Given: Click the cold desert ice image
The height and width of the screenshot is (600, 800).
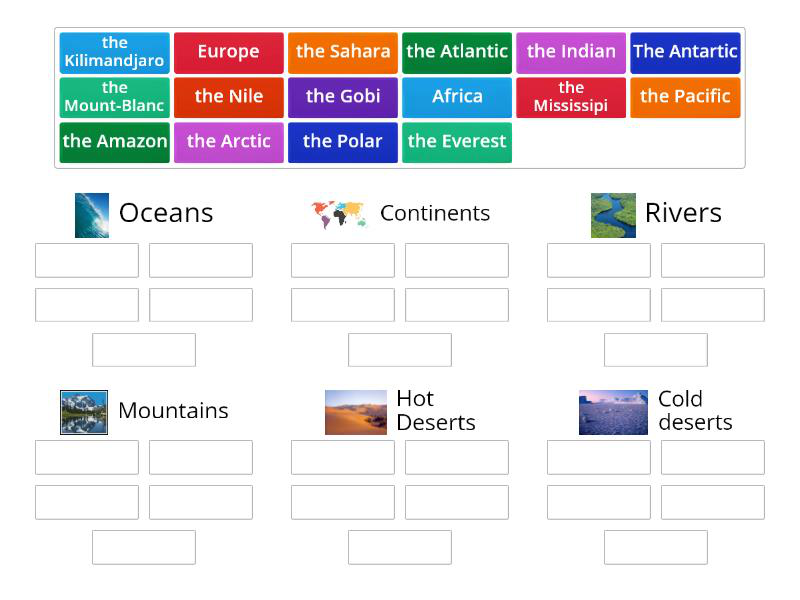Looking at the screenshot, I should coord(613,412).
